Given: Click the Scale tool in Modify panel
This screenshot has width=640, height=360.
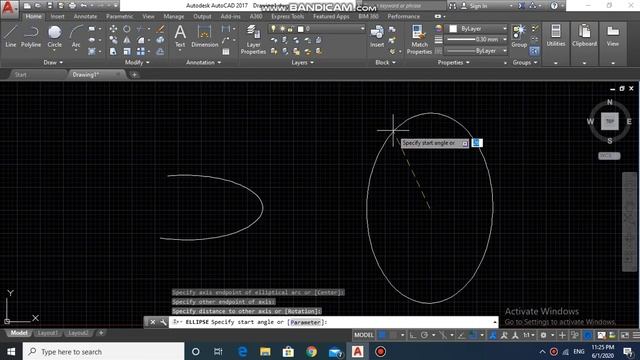Looking at the screenshot, I should [127, 51].
